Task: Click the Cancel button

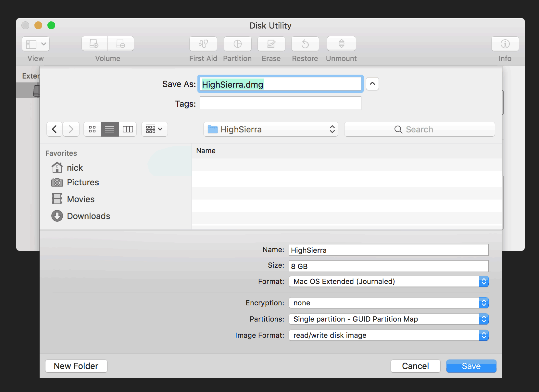Action: coord(416,366)
